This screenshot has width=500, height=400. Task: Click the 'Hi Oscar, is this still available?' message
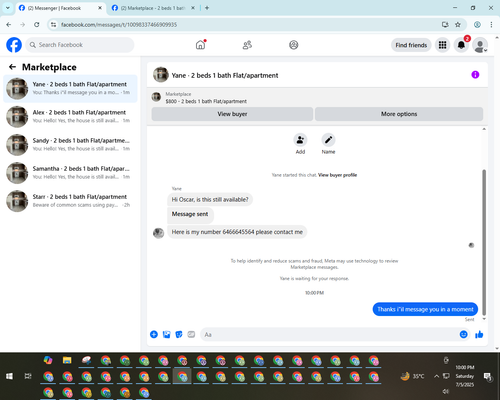[210, 200]
